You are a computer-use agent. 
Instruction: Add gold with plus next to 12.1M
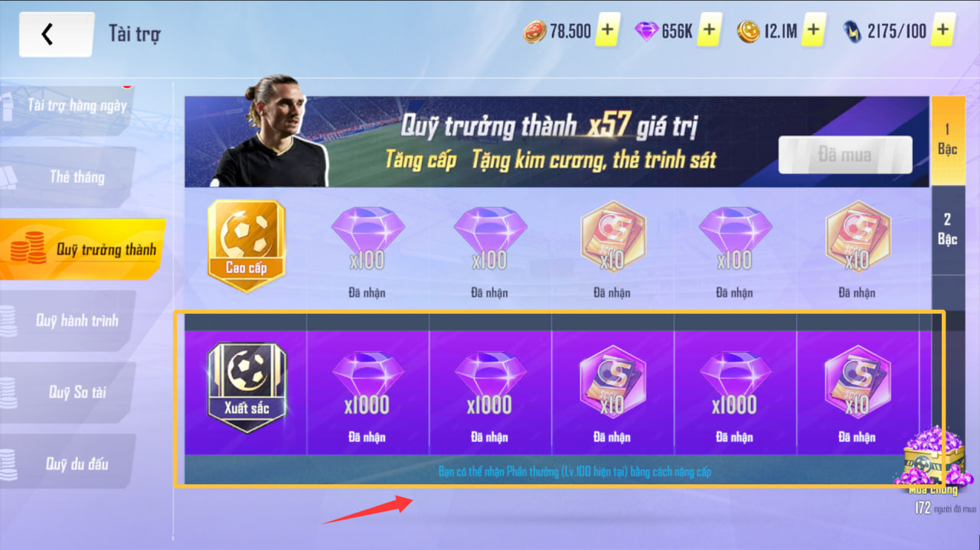point(813,31)
